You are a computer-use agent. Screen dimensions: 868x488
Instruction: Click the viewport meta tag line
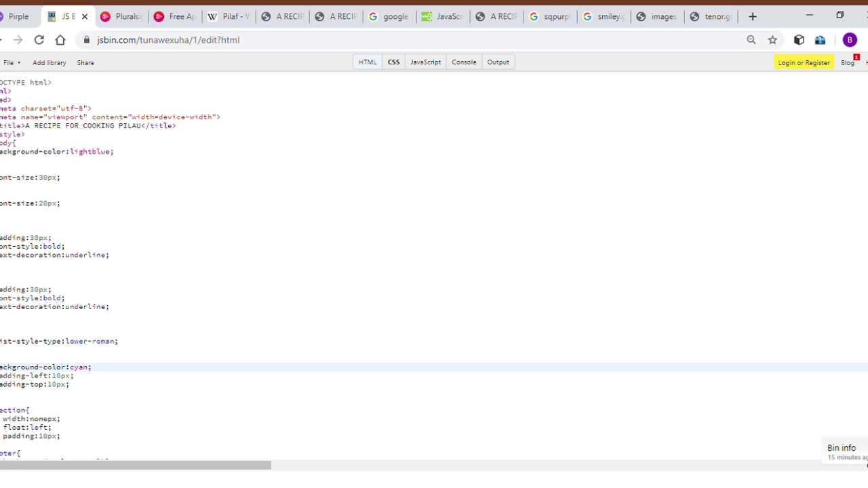click(110, 117)
